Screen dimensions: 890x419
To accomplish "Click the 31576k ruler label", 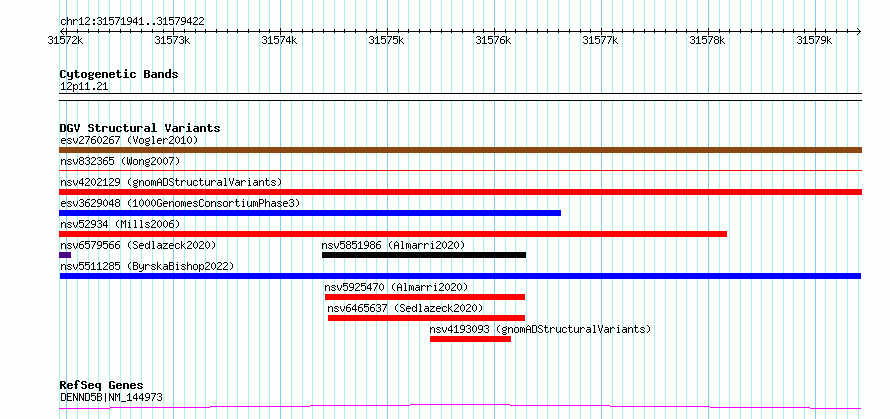I will click(x=493, y=40).
